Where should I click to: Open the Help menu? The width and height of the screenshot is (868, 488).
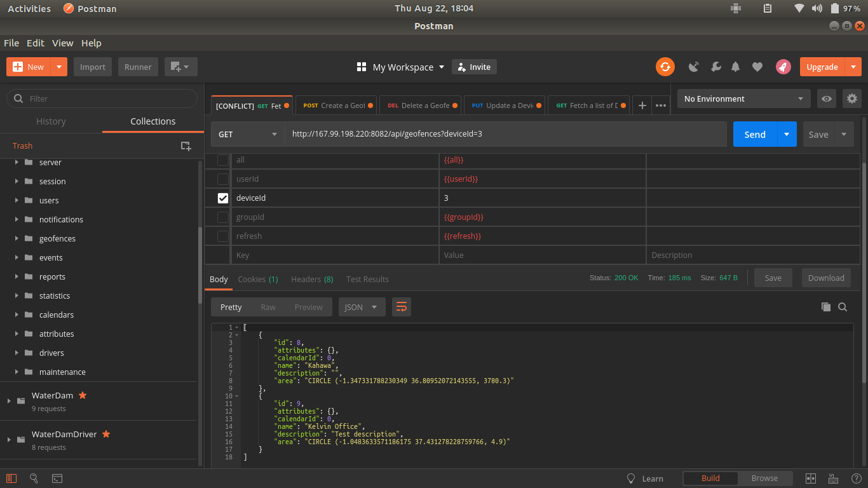point(92,43)
